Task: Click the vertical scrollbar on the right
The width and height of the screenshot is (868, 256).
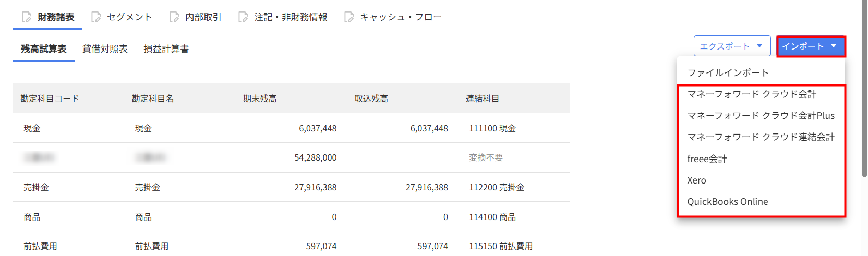Action: pos(864,89)
